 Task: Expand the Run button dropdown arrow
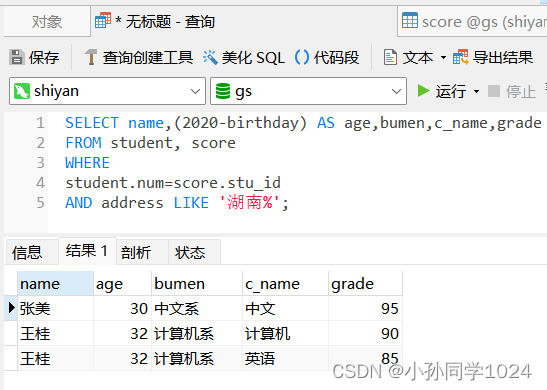coord(476,91)
